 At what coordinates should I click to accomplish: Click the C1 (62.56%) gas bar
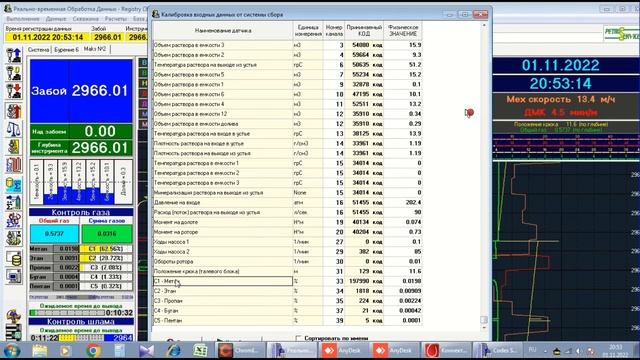pos(106,249)
